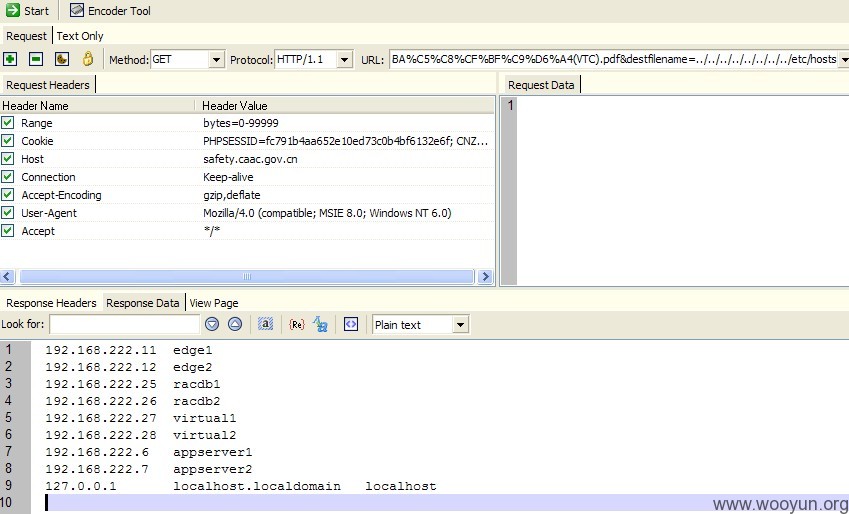
Task: Uncheck the Host header checkbox
Action: point(8,159)
